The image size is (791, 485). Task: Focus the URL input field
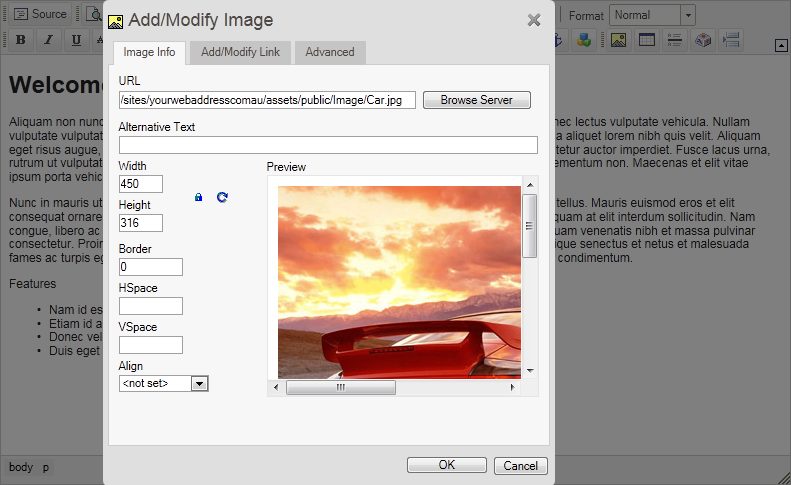tap(267, 100)
